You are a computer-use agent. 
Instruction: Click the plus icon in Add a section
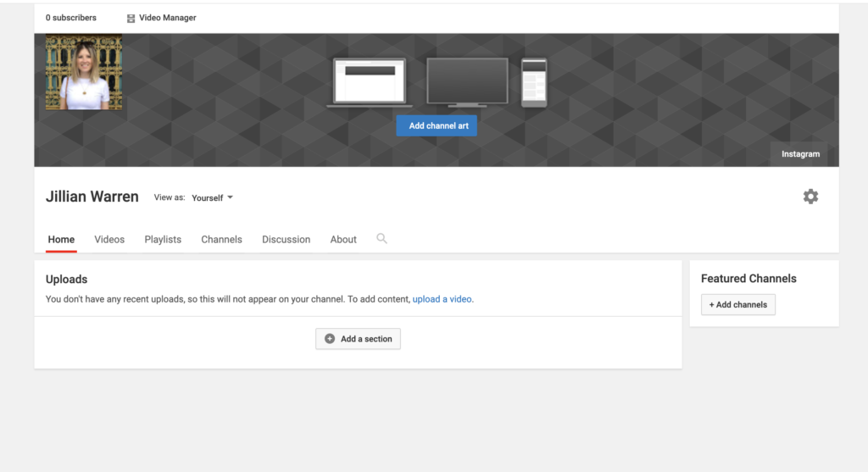coord(330,339)
